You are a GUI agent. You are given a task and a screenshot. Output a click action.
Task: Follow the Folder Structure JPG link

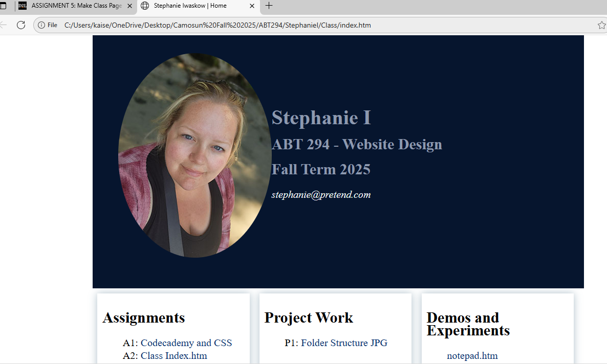[x=344, y=343]
